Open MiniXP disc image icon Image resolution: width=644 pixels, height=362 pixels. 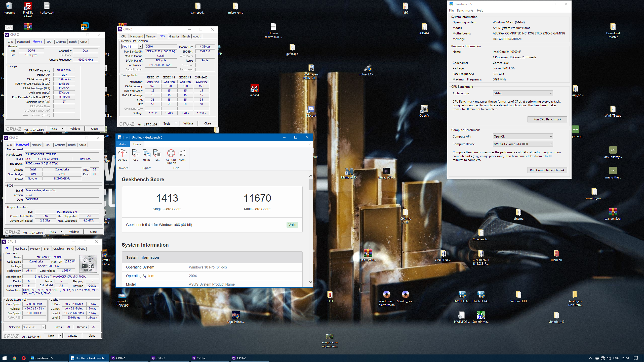pos(405,297)
